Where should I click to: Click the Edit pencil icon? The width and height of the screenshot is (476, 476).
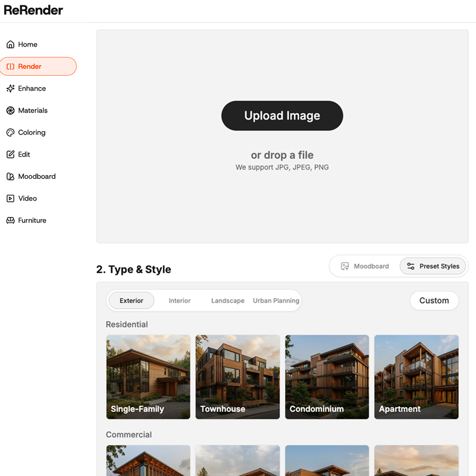pos(10,154)
